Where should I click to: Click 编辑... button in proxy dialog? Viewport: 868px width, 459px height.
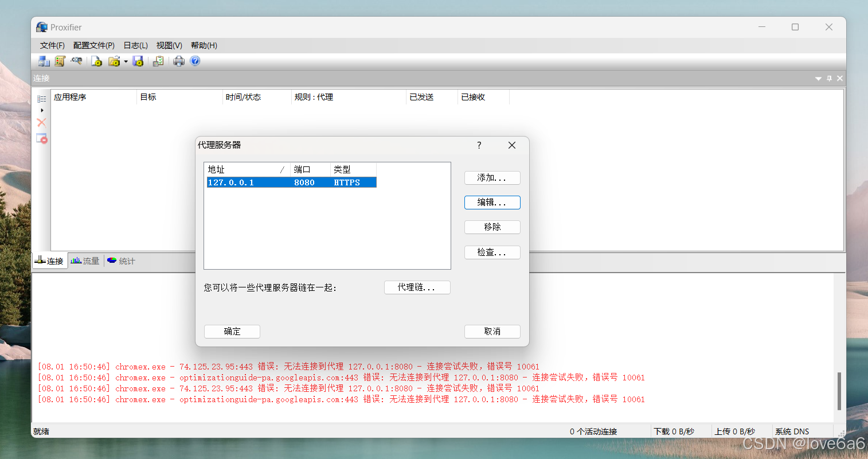click(x=492, y=203)
